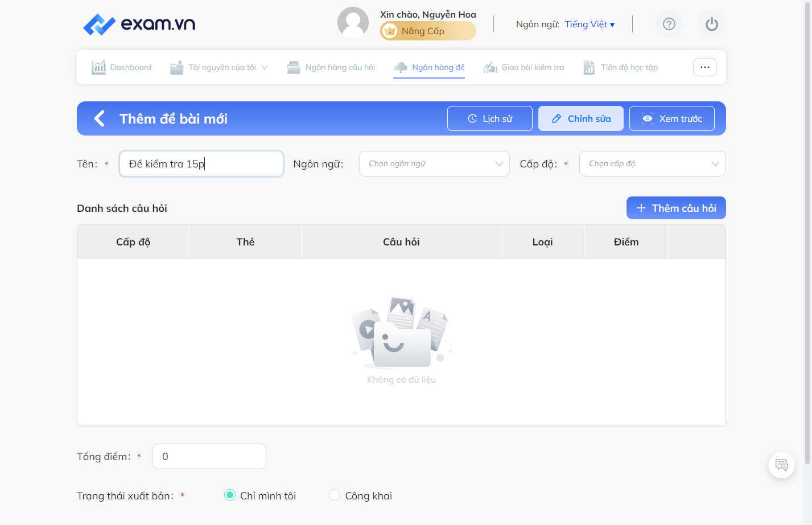The width and height of the screenshot is (812, 525).
Task: Click the Ngân hàng đề cloud icon
Action: pyautogui.click(x=401, y=67)
